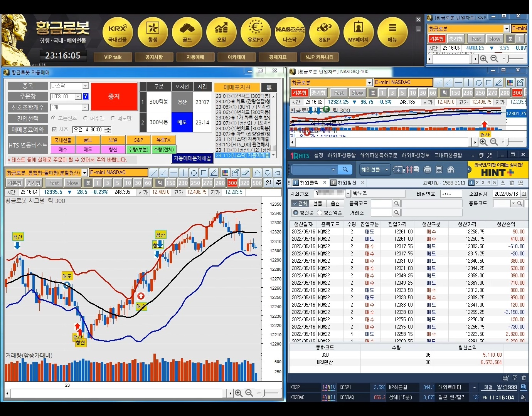Select vertical line tool in main chart toolbar

coord(184,173)
